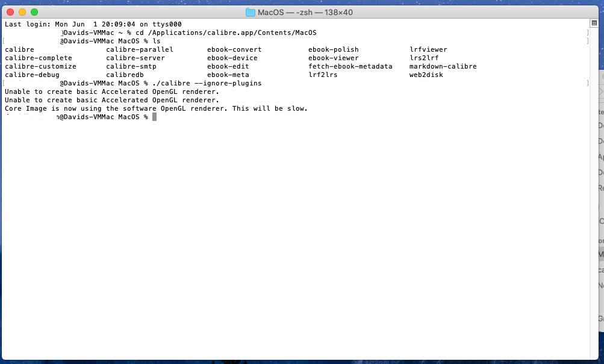Image resolution: width=604 pixels, height=364 pixels.
Task: Click the 'Core Image is now using' warning line
Action: click(156, 109)
